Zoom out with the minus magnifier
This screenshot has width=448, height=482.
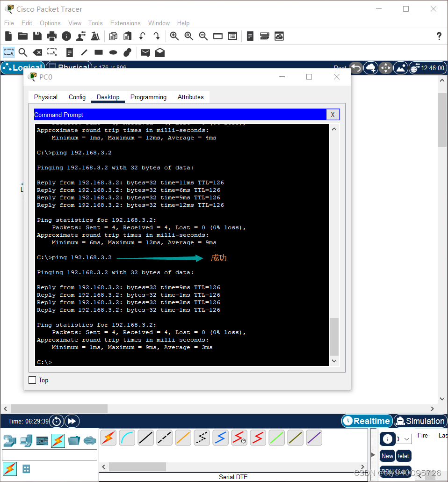tap(203, 37)
